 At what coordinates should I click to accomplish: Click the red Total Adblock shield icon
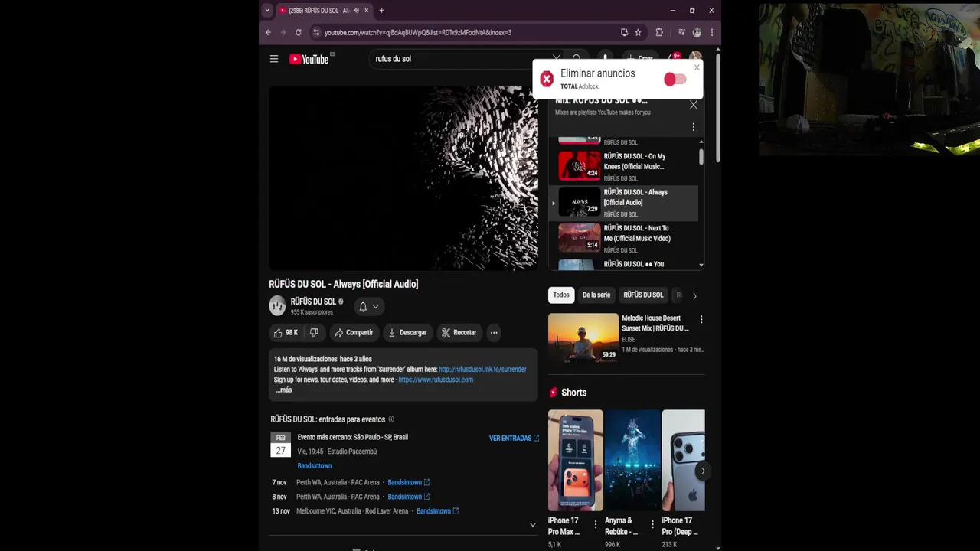(547, 79)
